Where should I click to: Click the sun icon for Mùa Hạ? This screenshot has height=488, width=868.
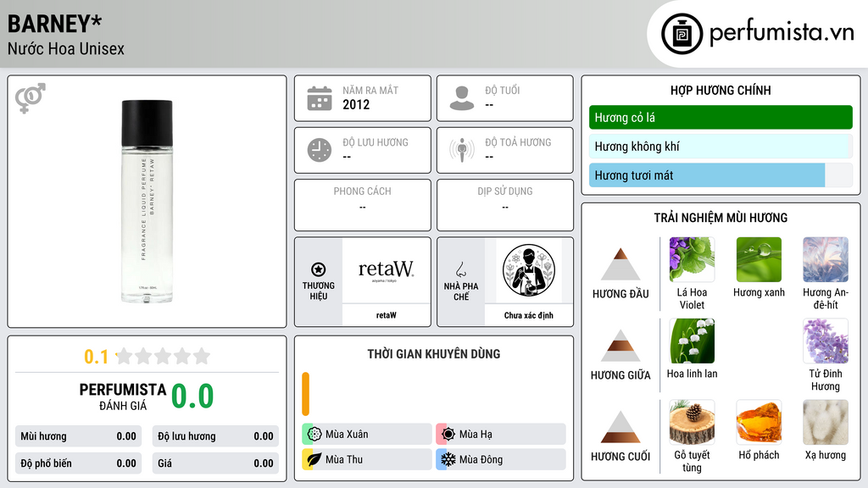click(x=448, y=435)
